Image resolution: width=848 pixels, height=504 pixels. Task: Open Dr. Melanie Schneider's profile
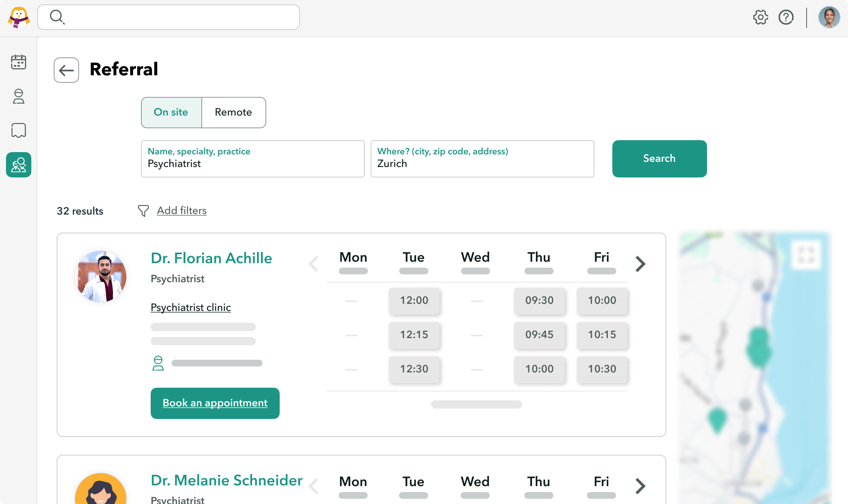(227, 480)
